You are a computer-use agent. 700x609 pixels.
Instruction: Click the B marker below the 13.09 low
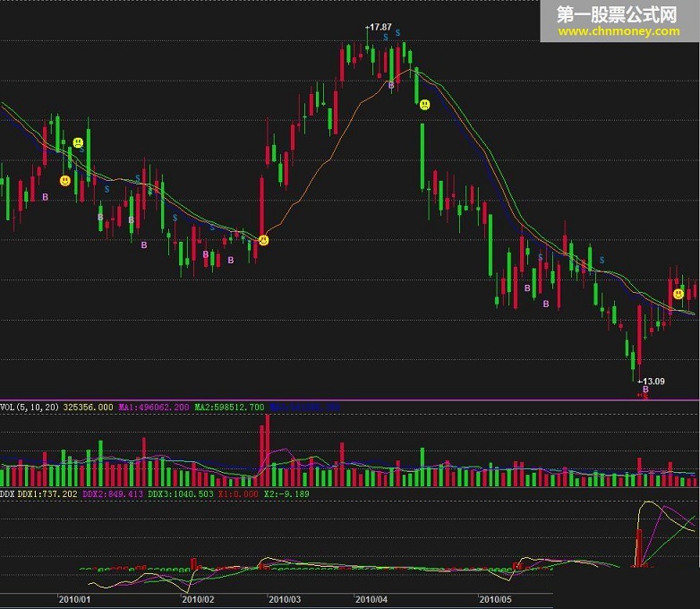click(645, 390)
